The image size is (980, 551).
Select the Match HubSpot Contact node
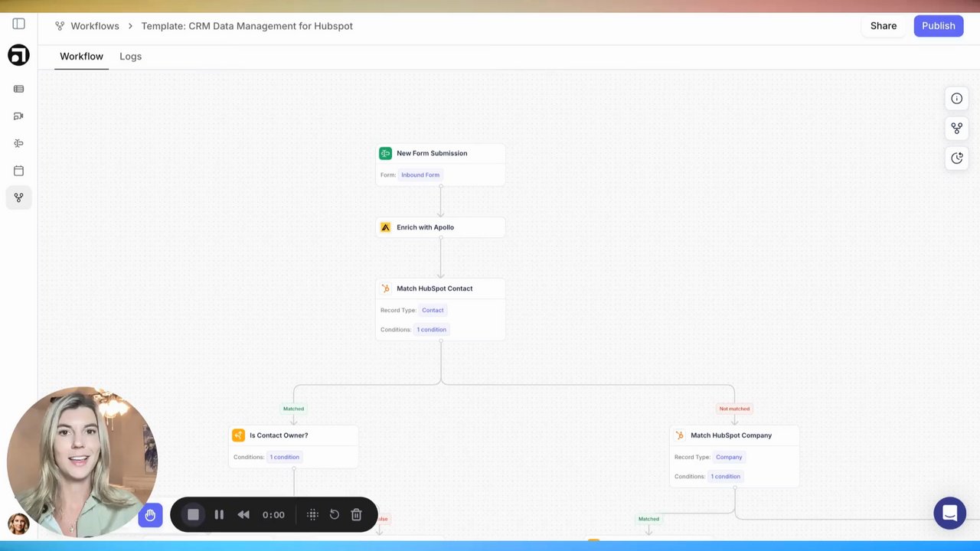click(440, 309)
